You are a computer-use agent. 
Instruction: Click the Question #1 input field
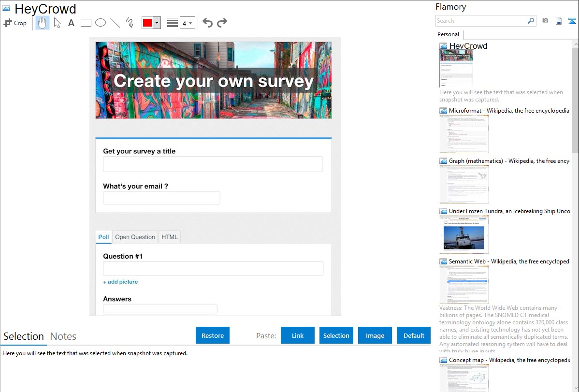[213, 269]
